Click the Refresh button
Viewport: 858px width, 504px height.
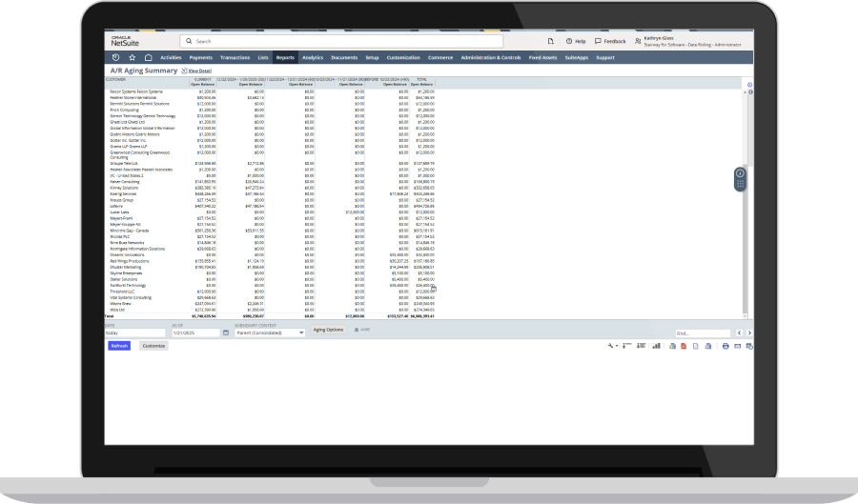tap(119, 346)
